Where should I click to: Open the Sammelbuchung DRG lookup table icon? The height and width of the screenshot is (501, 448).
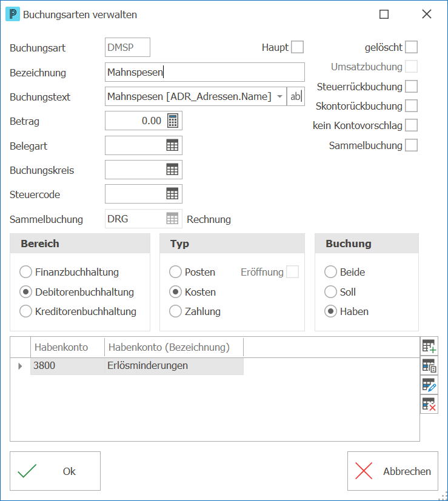172,219
